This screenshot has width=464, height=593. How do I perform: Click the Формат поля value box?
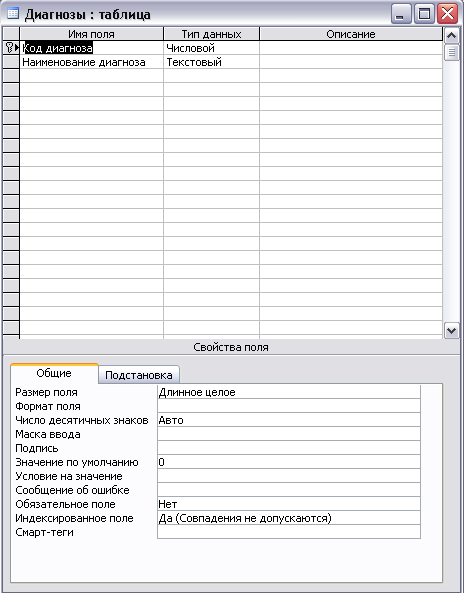click(x=289, y=406)
